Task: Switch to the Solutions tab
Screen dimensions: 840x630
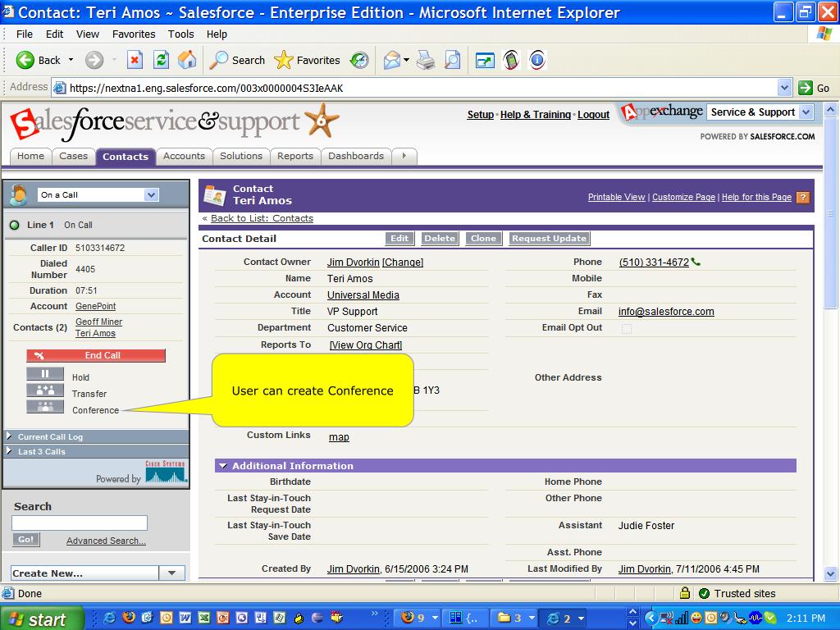Action: 241,156
